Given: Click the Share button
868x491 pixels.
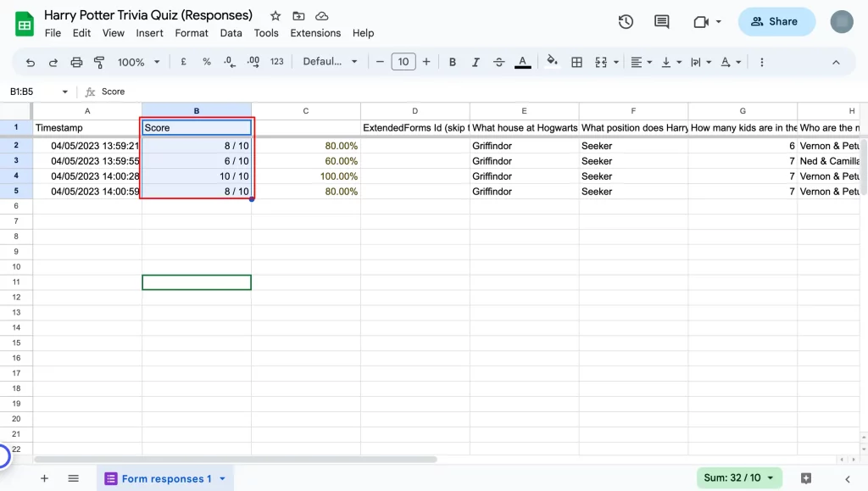Looking at the screenshot, I should [x=776, y=22].
